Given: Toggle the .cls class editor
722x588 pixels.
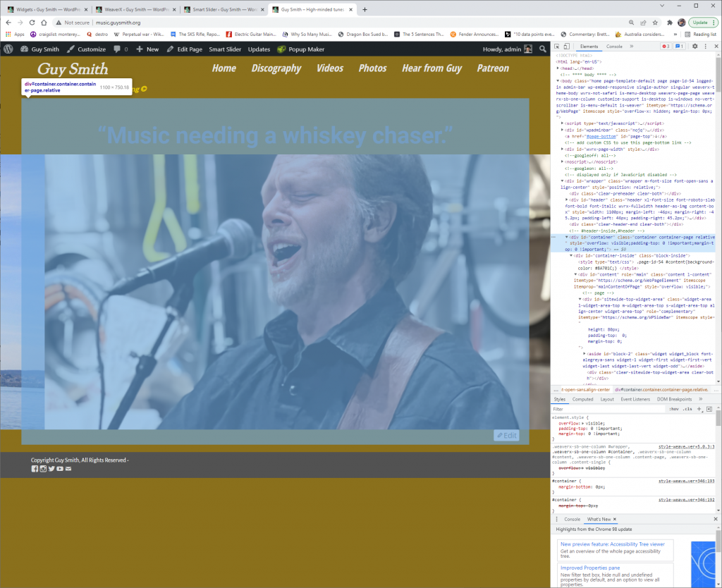Looking at the screenshot, I should [687, 409].
